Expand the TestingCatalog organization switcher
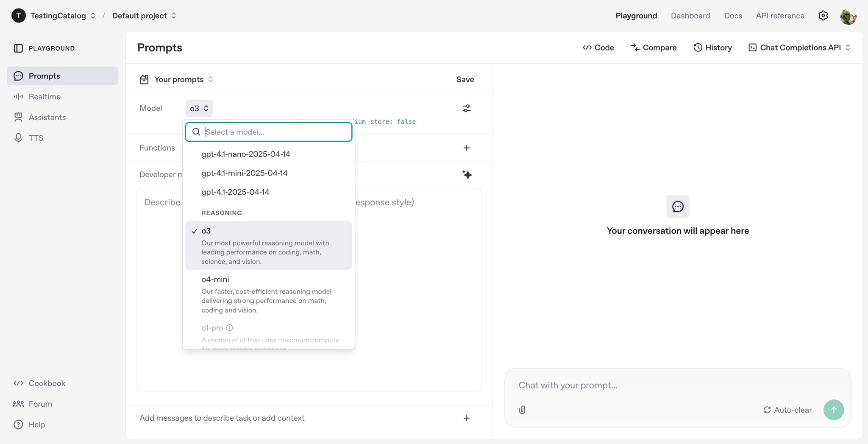 (x=93, y=16)
